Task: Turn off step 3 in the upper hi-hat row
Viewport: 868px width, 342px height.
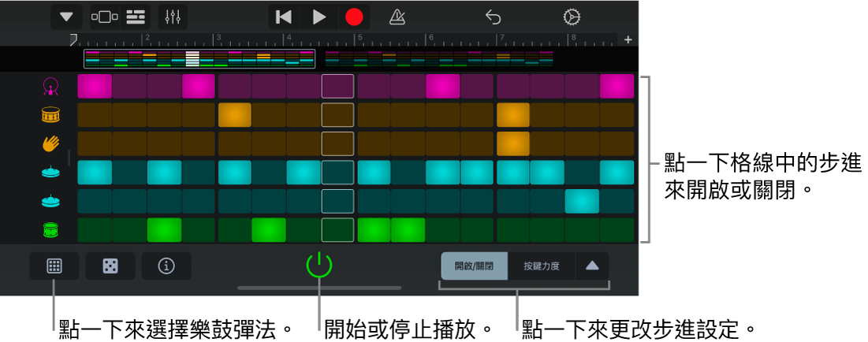Action: tap(165, 173)
